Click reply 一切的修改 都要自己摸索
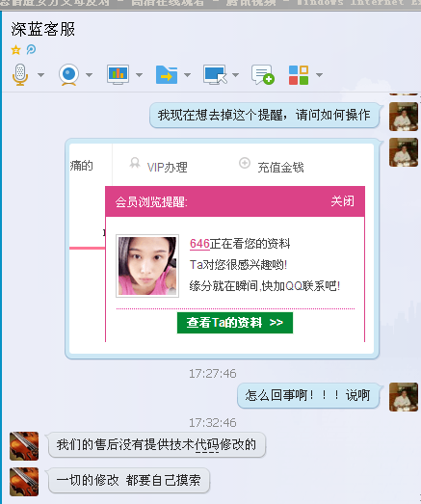 click(x=129, y=481)
